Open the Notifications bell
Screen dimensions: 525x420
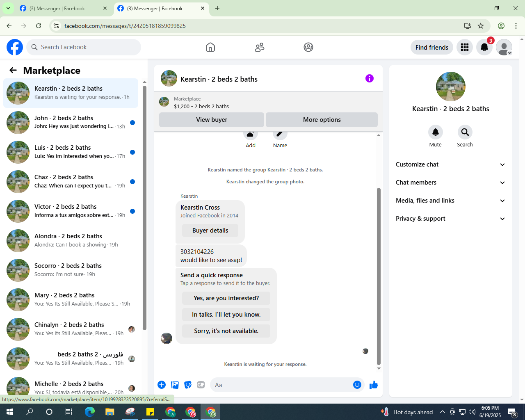[484, 47]
